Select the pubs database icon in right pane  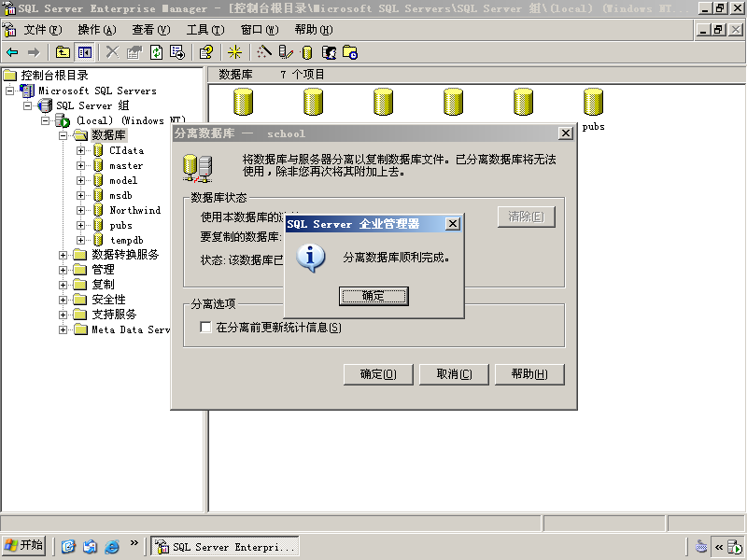pos(593,102)
